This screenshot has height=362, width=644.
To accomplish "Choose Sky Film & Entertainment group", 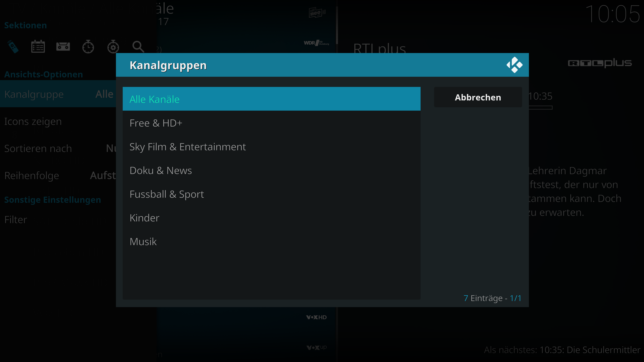I will coord(271,147).
